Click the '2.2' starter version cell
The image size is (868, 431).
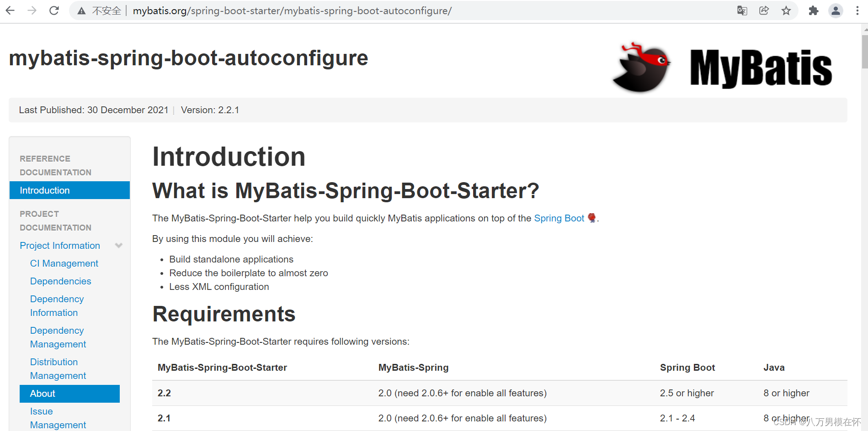164,393
